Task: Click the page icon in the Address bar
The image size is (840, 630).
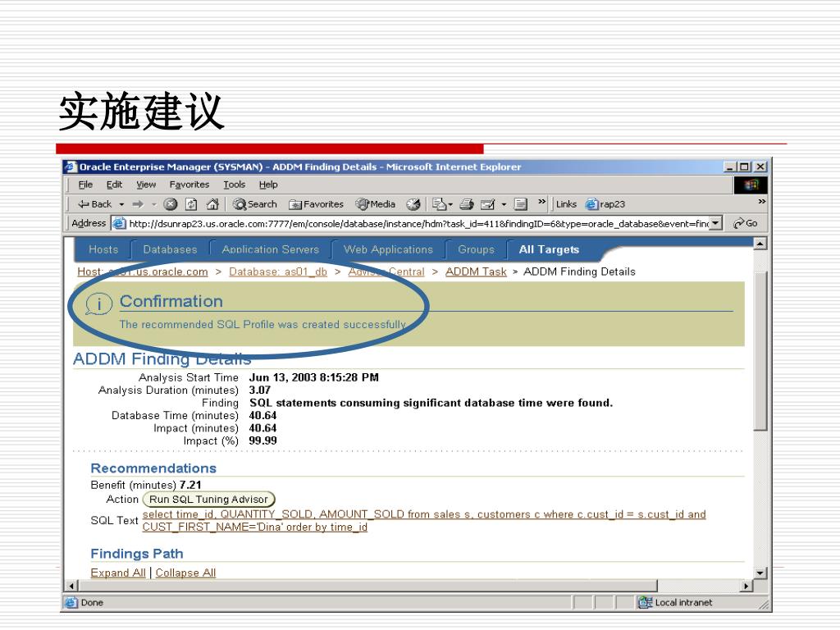Action: pyautogui.click(x=119, y=223)
